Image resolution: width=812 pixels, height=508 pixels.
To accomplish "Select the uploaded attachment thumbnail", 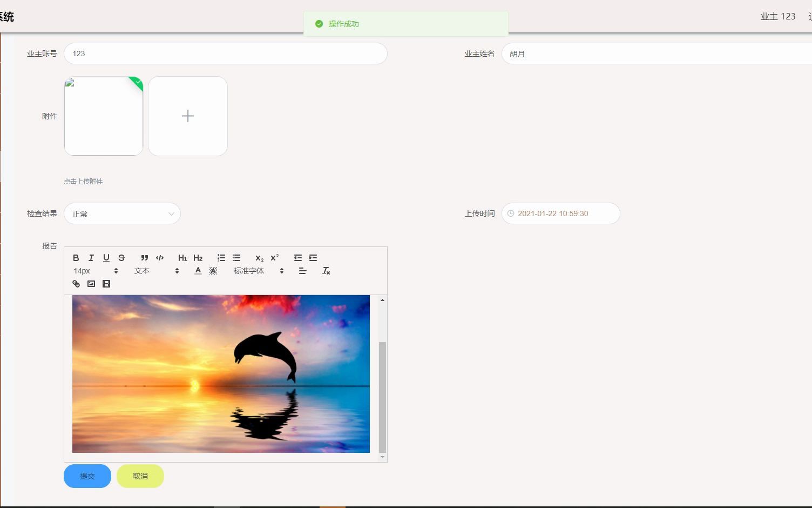I will pos(104,116).
